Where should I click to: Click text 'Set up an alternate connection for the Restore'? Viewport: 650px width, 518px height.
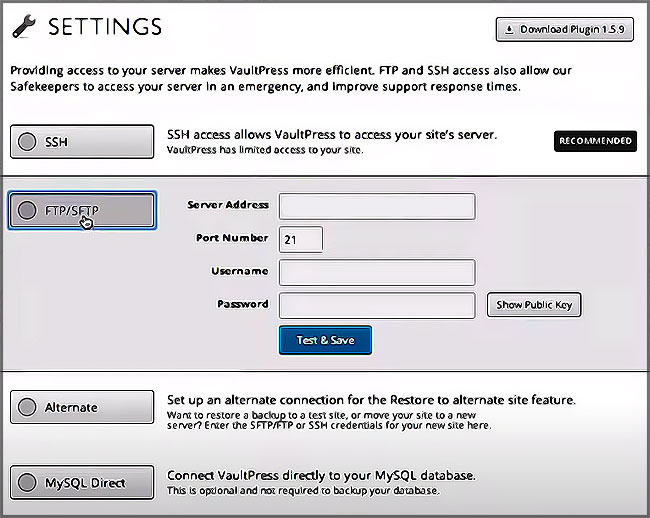303,400
